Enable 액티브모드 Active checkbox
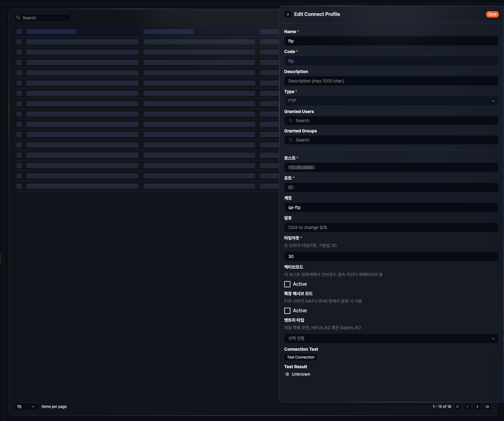This screenshot has height=421, width=504. [x=287, y=284]
